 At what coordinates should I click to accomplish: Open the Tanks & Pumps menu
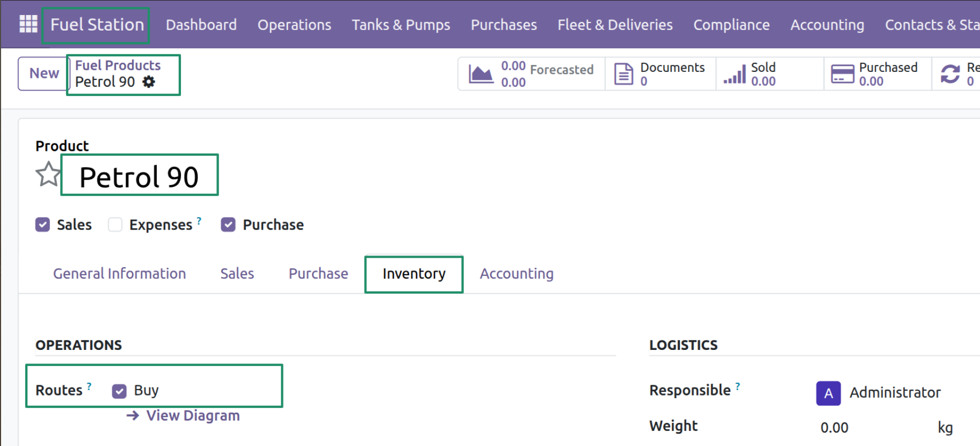point(401,25)
